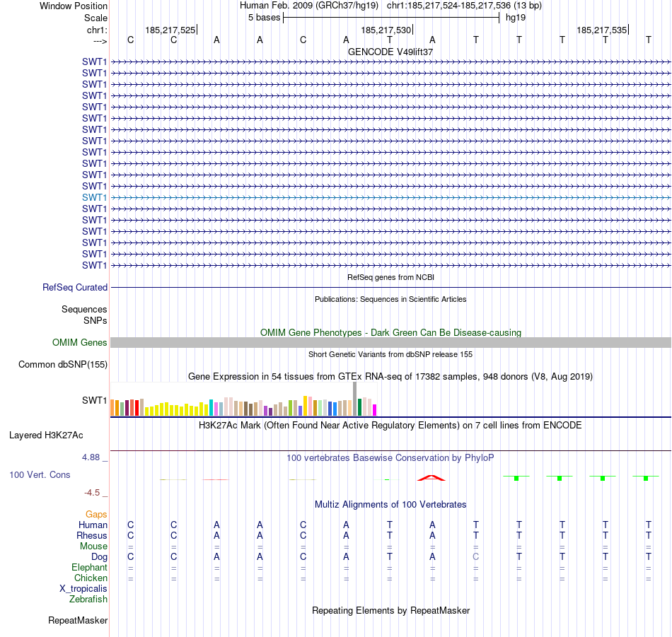Image resolution: width=672 pixels, height=637 pixels.
Task: Click the RepeatMasker track label
Action: coord(78,620)
